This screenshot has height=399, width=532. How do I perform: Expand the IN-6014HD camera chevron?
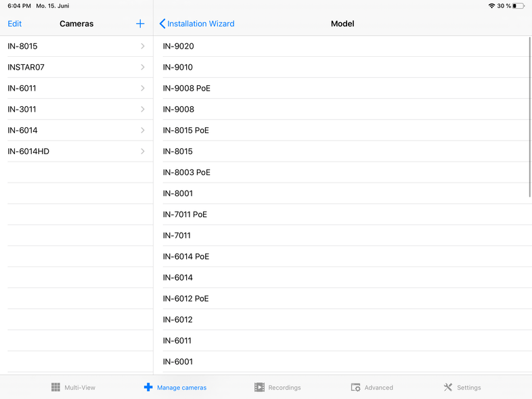(143, 151)
